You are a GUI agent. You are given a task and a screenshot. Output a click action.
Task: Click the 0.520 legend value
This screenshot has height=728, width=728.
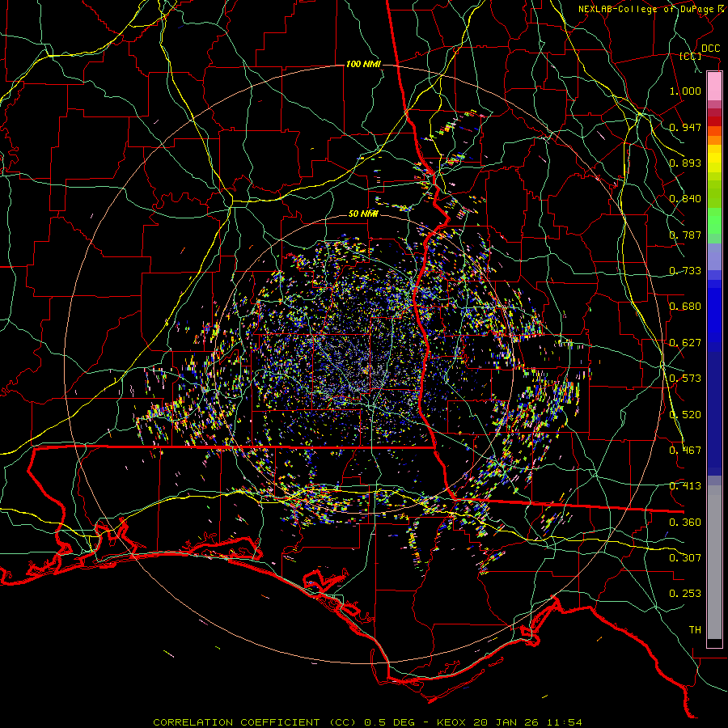click(685, 415)
